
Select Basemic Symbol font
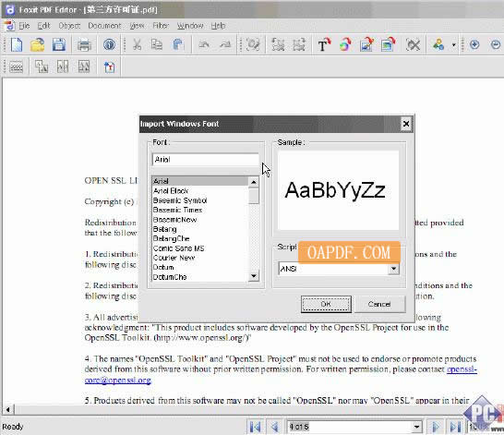pos(200,200)
